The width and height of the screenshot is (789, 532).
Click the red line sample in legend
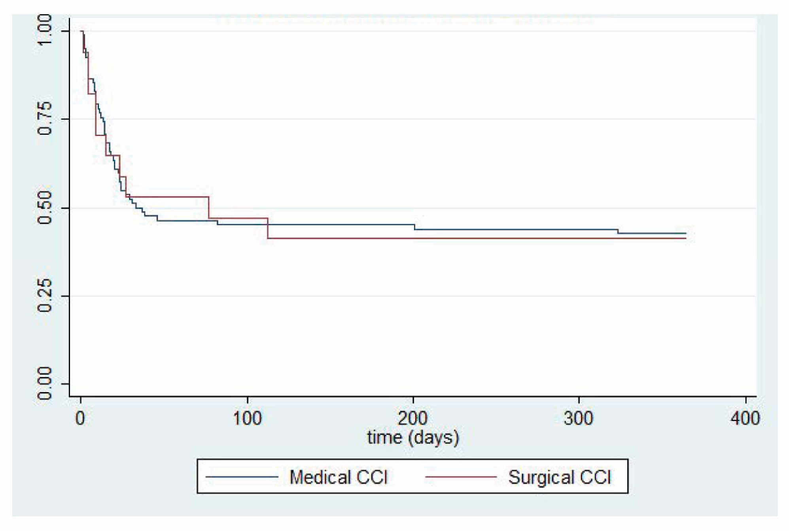coord(461,477)
